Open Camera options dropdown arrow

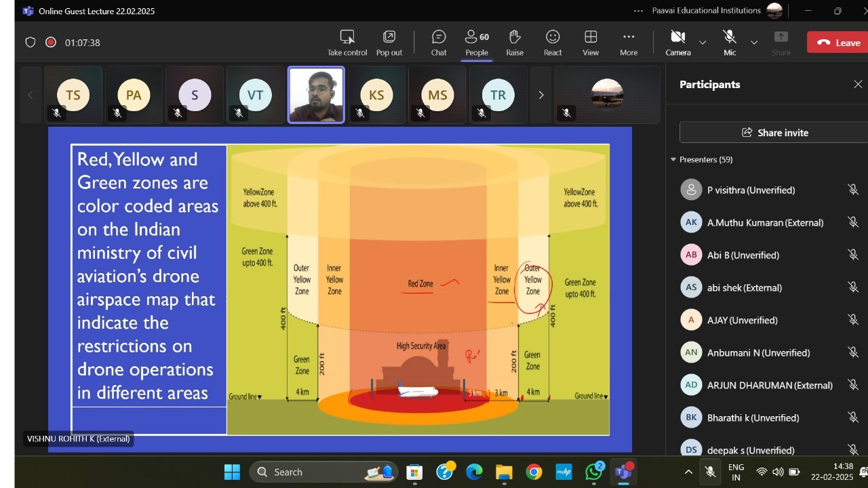pos(703,43)
